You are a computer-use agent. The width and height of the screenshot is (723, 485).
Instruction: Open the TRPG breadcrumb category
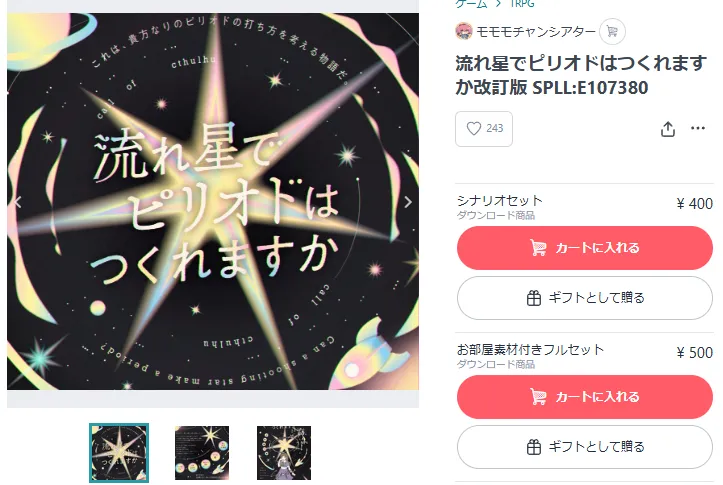click(522, 4)
